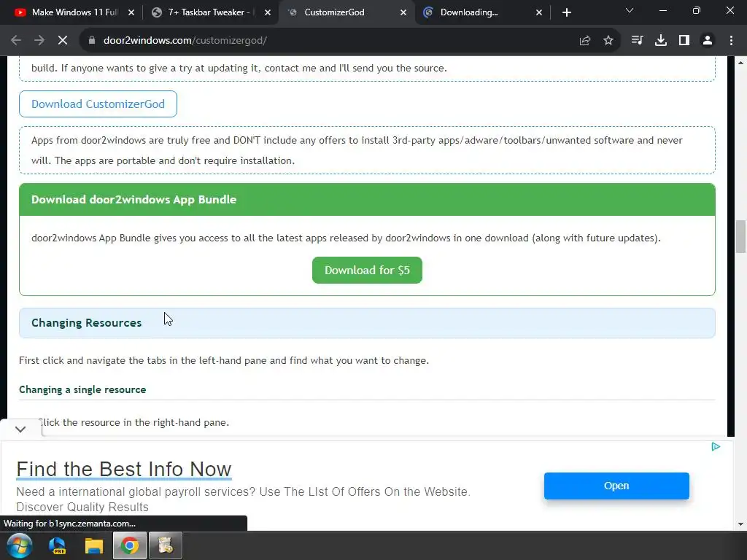The height and width of the screenshot is (560, 747).
Task: Click the tab favicon of Make Windows 11 tab
Action: click(20, 12)
